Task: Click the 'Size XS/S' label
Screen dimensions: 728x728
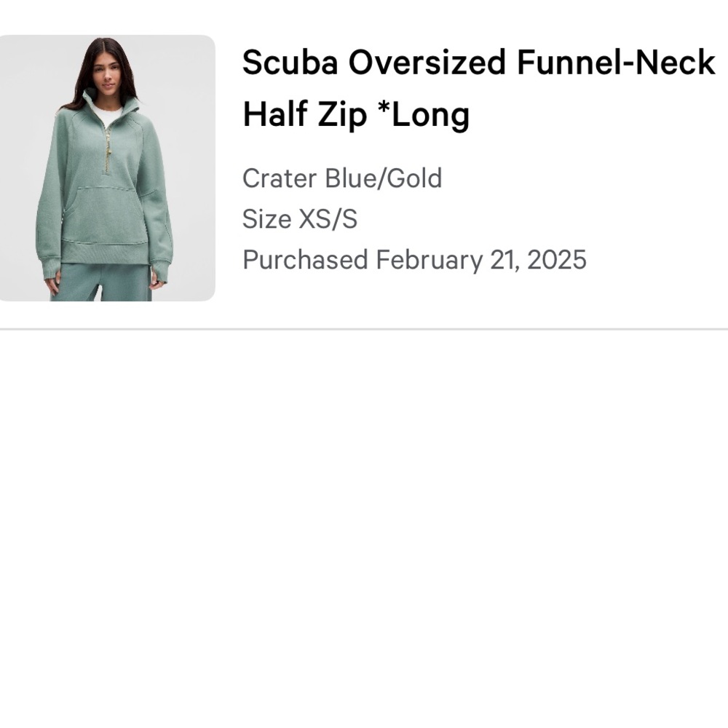Action: click(300, 218)
